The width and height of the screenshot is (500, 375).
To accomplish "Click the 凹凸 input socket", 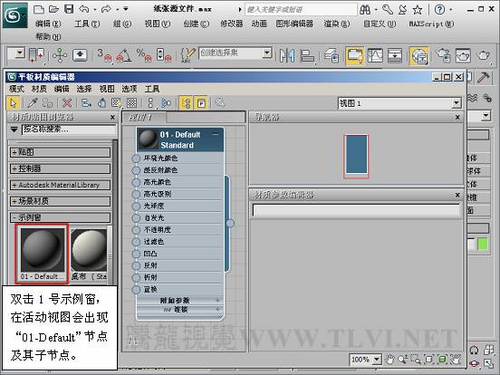I will click(136, 254).
